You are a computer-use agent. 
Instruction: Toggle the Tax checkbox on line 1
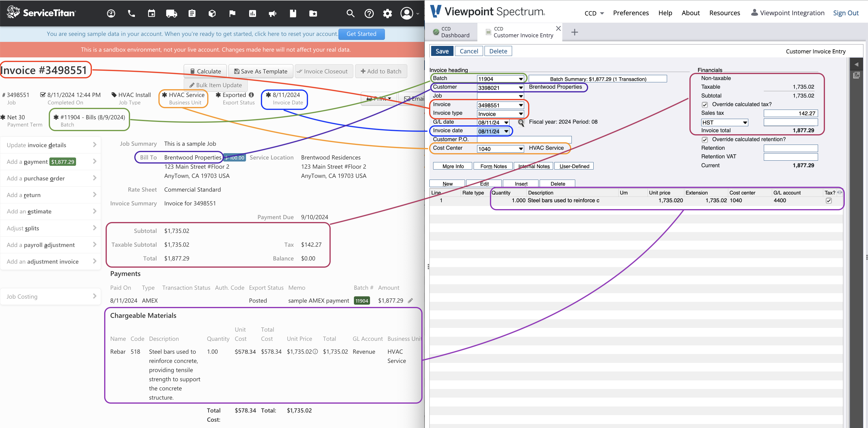(829, 201)
